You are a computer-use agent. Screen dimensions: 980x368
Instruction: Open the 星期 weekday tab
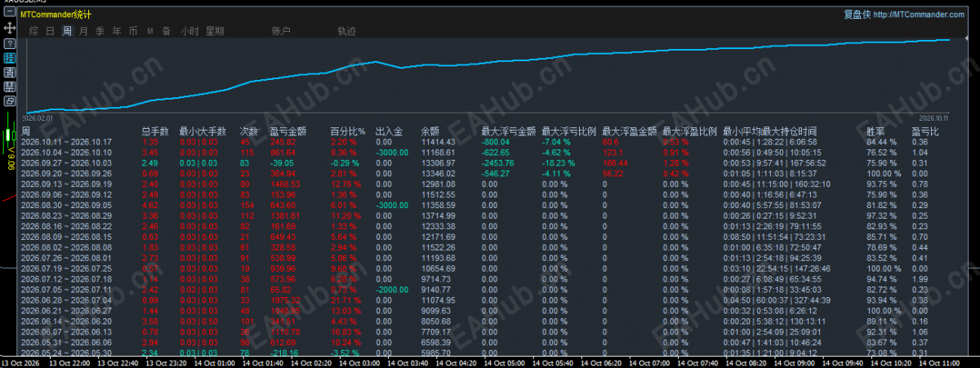(x=215, y=31)
